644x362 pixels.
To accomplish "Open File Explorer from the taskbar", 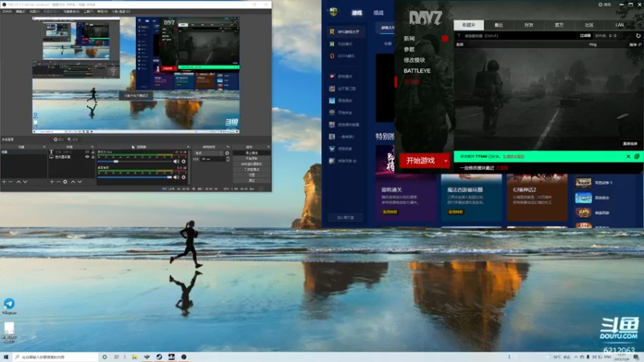I will click(134, 357).
